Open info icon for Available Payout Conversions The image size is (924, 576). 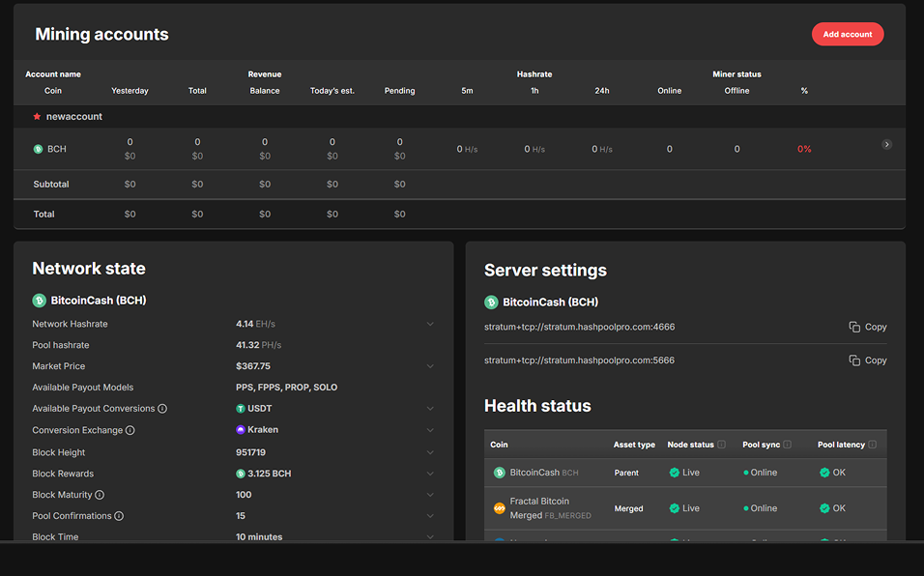162,409
